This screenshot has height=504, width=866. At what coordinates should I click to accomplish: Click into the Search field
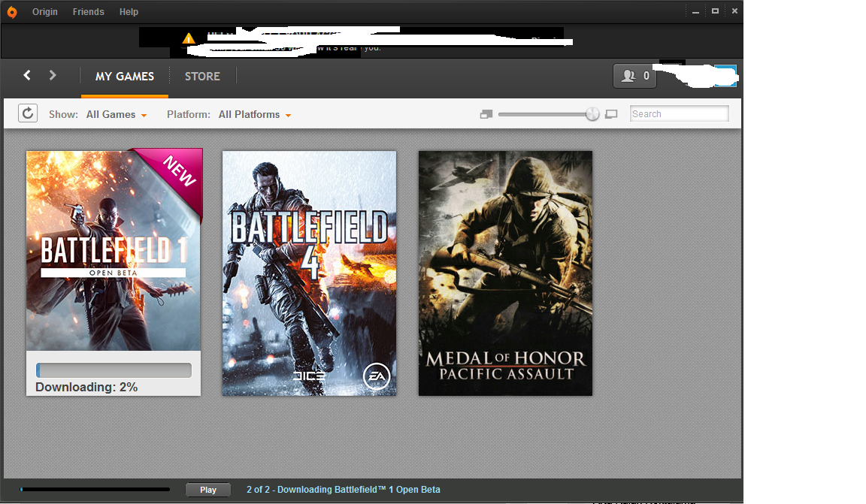point(679,114)
